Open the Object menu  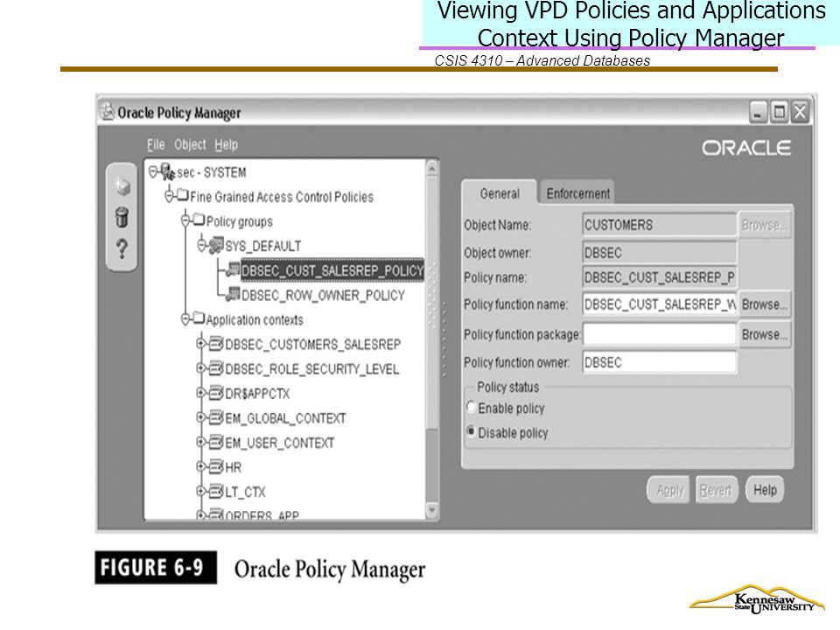(x=190, y=144)
